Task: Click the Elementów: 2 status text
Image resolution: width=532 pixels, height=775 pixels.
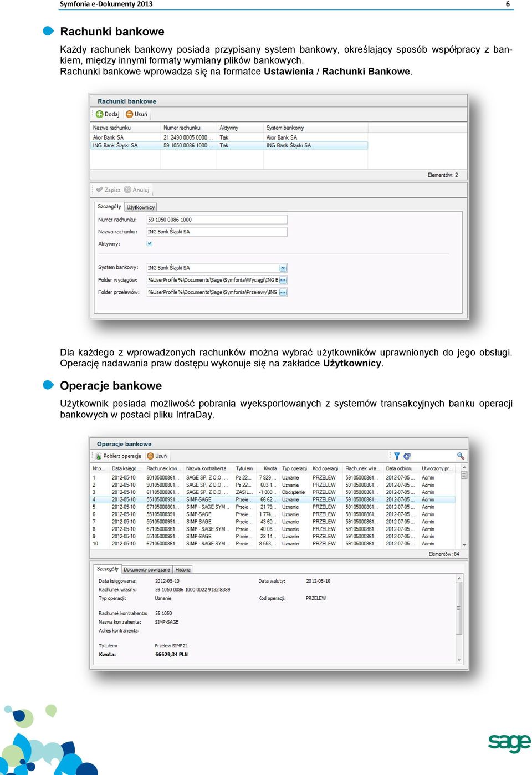Action: coord(443,175)
